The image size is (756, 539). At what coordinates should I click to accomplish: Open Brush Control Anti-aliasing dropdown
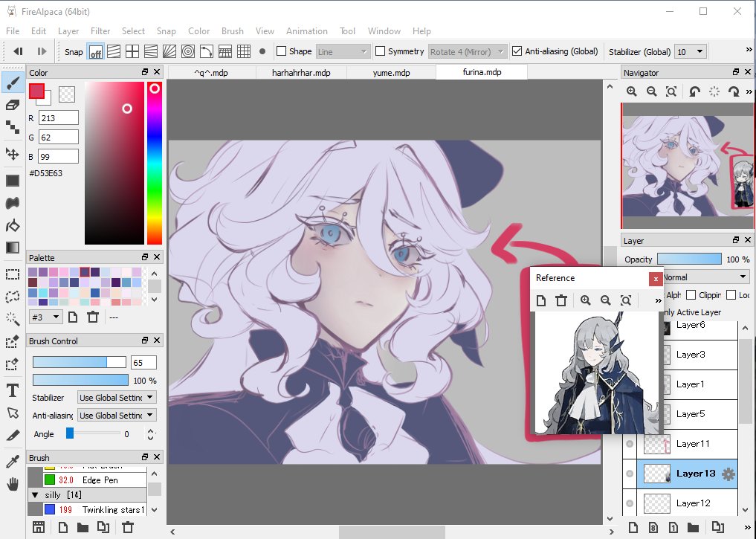[116, 415]
